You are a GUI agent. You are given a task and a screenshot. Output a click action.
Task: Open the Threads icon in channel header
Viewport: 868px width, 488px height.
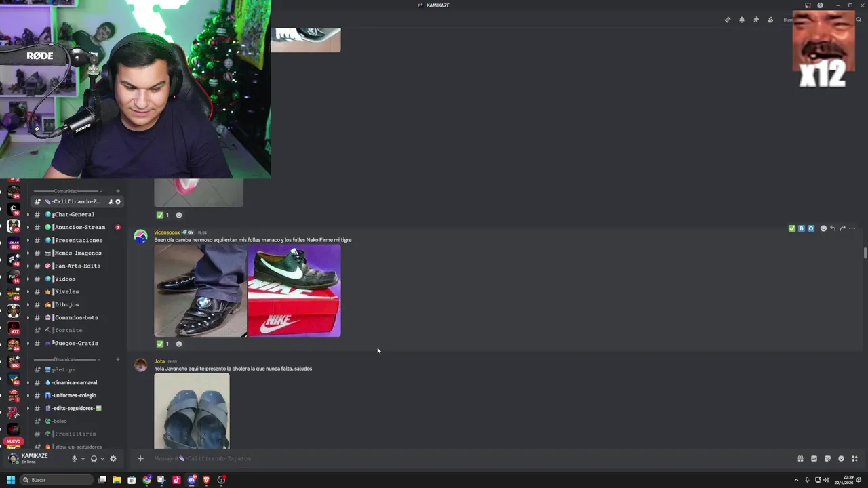728,20
